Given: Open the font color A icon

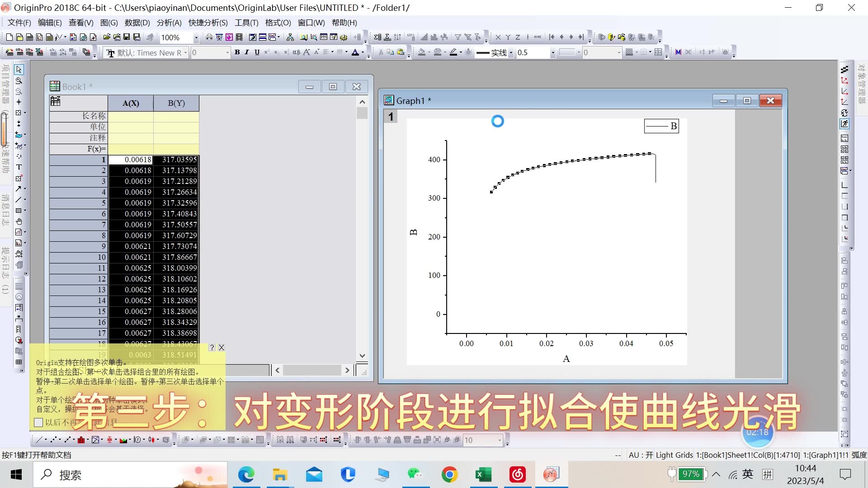Looking at the screenshot, I should (355, 52).
